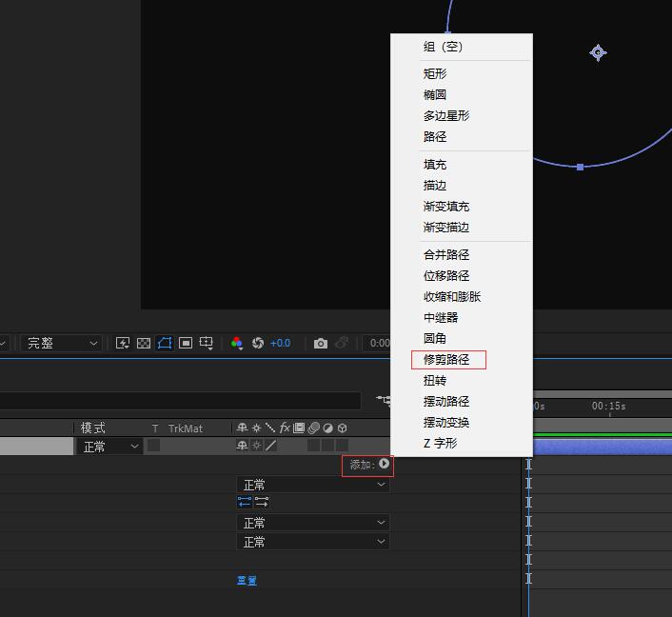The height and width of the screenshot is (617, 672).
Task: Click the adjustment layer half-circle header icon
Action: click(327, 428)
